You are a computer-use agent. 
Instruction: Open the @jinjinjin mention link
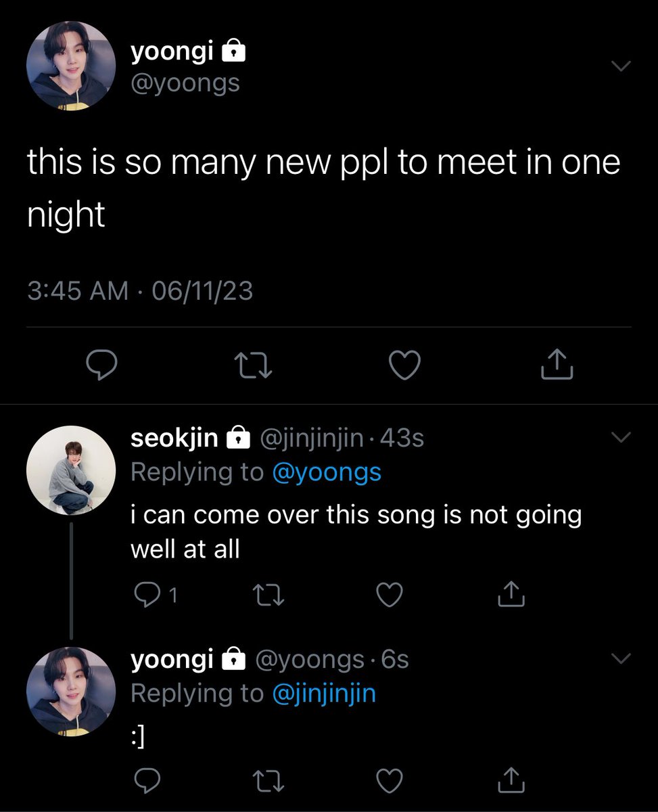coord(323,693)
